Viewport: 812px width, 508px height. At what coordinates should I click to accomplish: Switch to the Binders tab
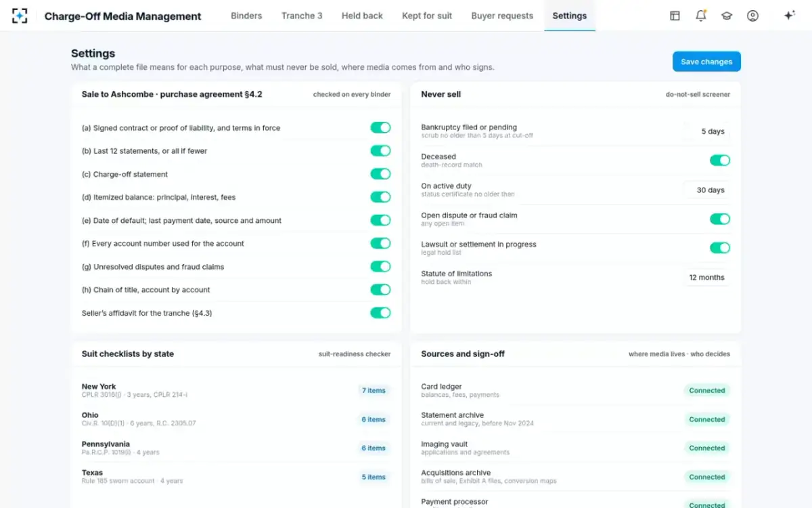246,16
